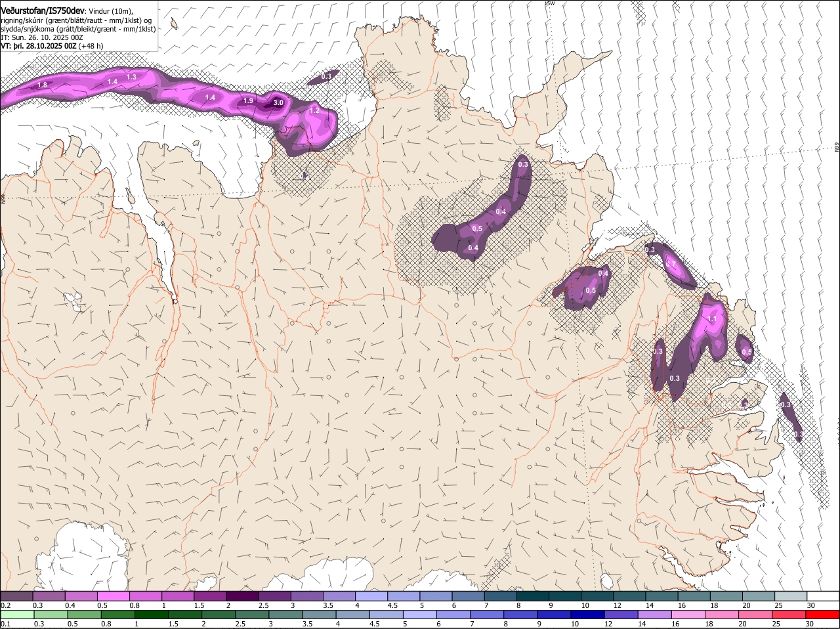Screen dimensions: 840x629
Task: Choose the pale blue rain swatch labeled 5
Action: pos(420,615)
